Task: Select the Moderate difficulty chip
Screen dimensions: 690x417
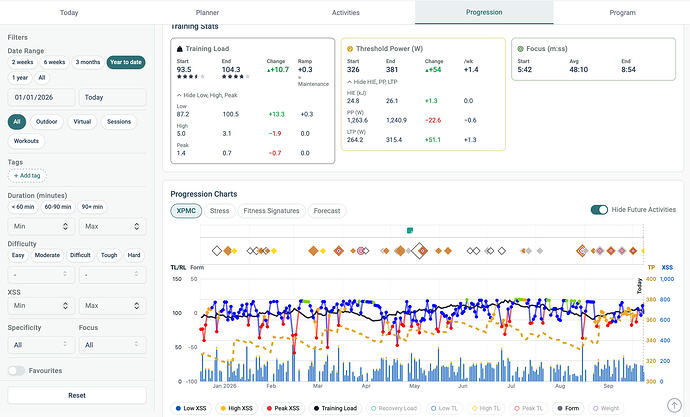Action: coord(47,255)
